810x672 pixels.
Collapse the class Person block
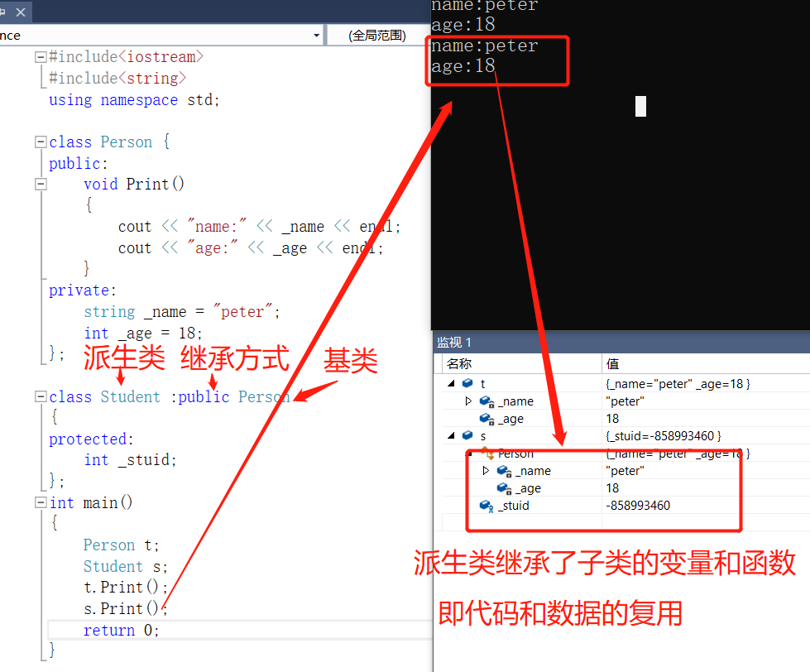pos(40,142)
